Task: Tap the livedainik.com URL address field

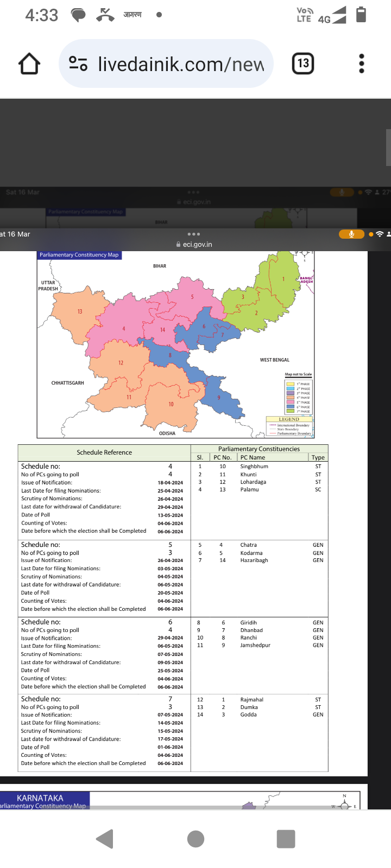Action: 181,64
